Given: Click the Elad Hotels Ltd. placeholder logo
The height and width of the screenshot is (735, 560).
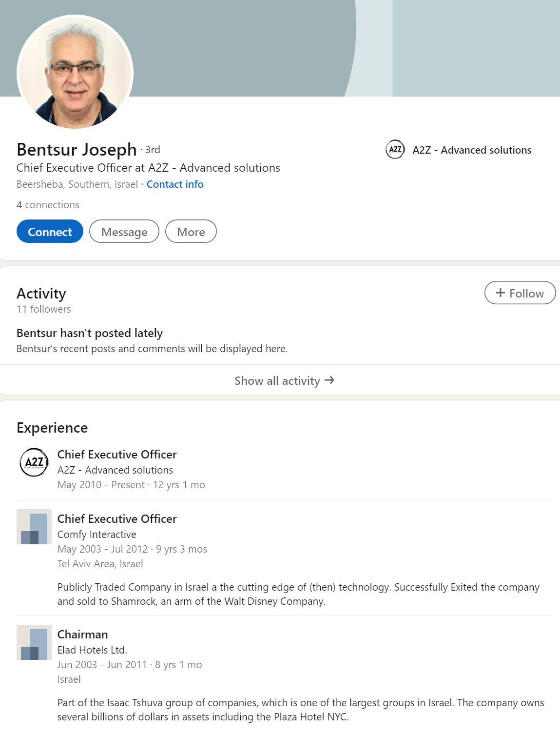Looking at the screenshot, I should tap(34, 642).
